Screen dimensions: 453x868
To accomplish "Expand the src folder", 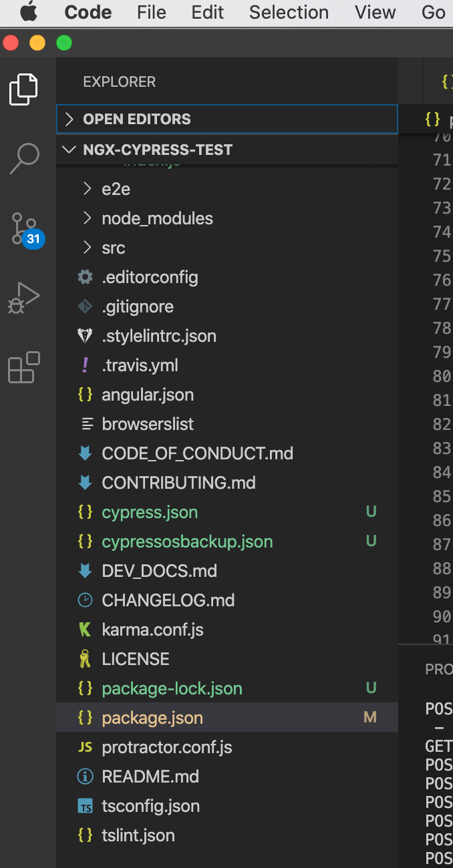I will click(x=113, y=248).
